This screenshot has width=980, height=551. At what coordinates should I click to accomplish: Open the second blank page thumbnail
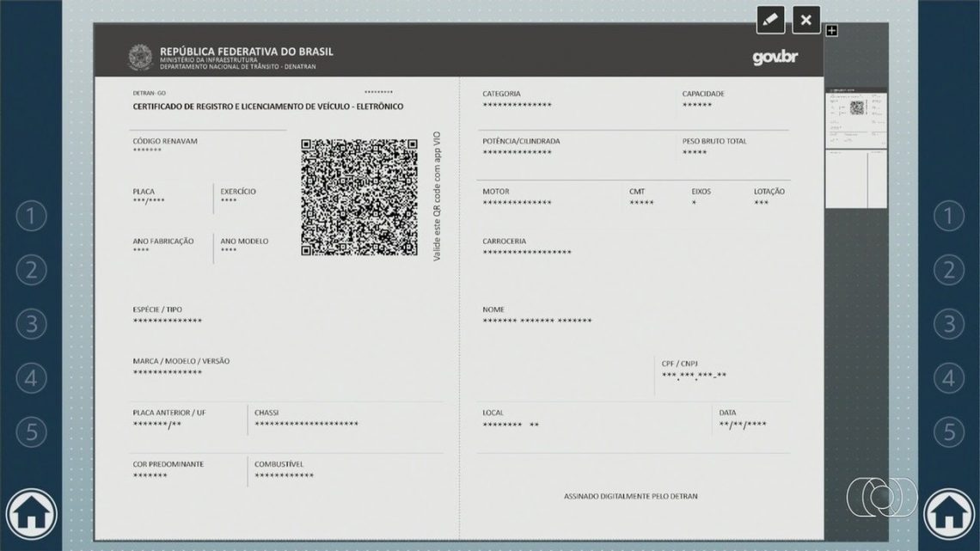[x=856, y=180]
